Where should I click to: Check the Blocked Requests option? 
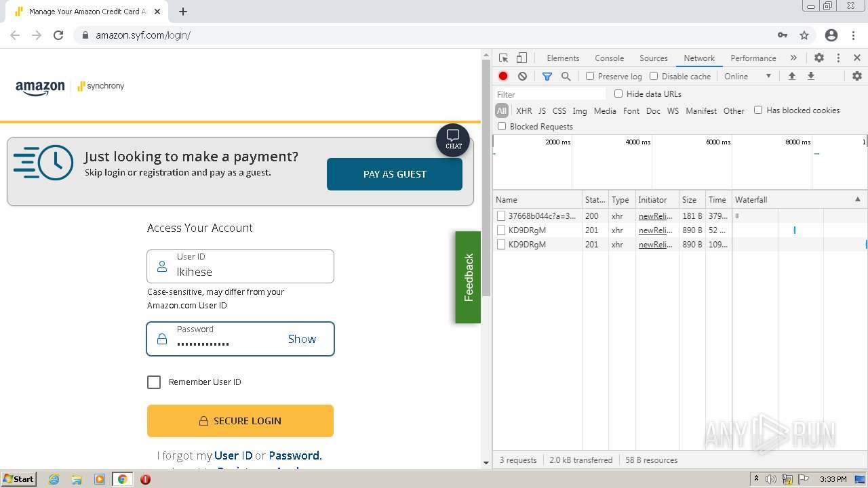point(502,127)
